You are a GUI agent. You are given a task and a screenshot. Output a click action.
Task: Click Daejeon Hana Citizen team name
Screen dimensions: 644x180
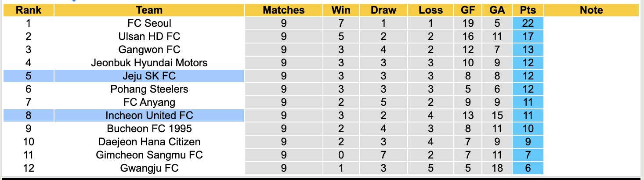149,142
